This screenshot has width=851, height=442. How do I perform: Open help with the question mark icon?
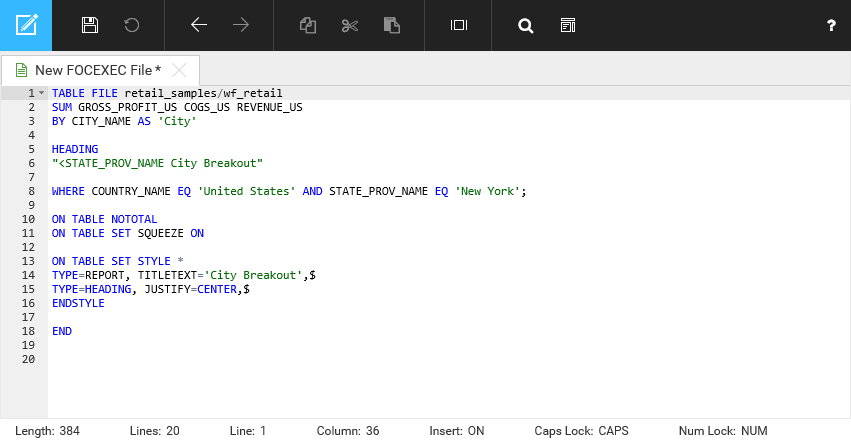(x=831, y=26)
